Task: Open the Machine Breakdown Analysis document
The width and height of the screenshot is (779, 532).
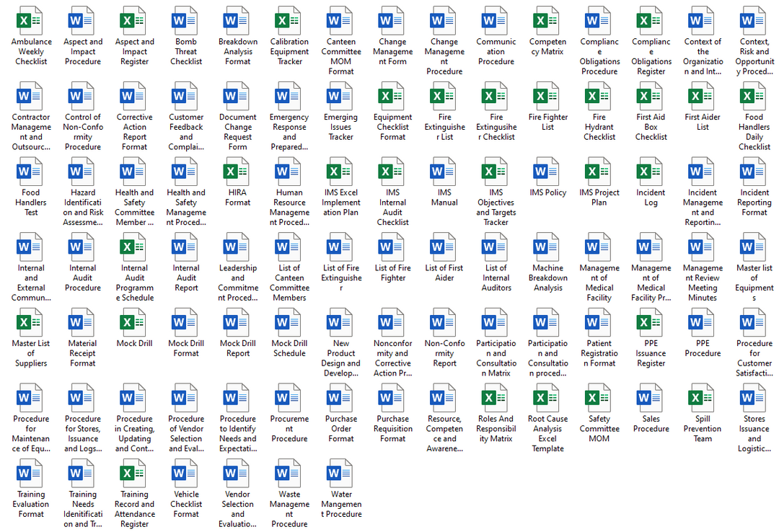Action: [547, 247]
